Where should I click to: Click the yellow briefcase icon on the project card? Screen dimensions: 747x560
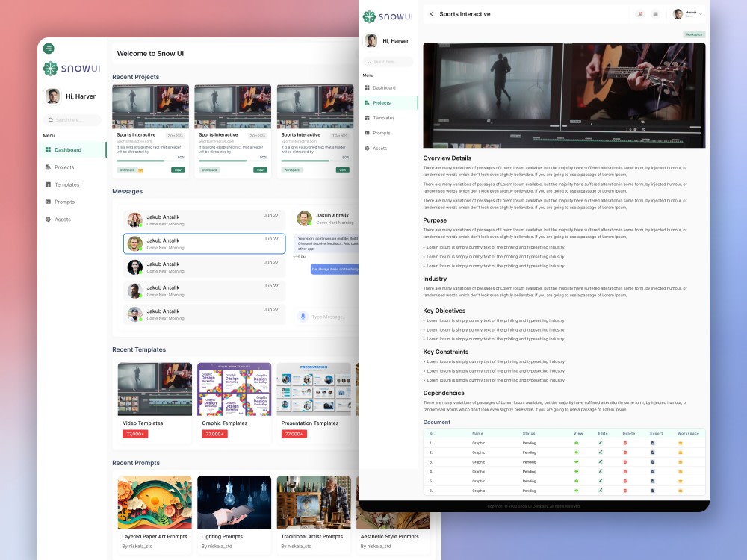[x=140, y=170]
